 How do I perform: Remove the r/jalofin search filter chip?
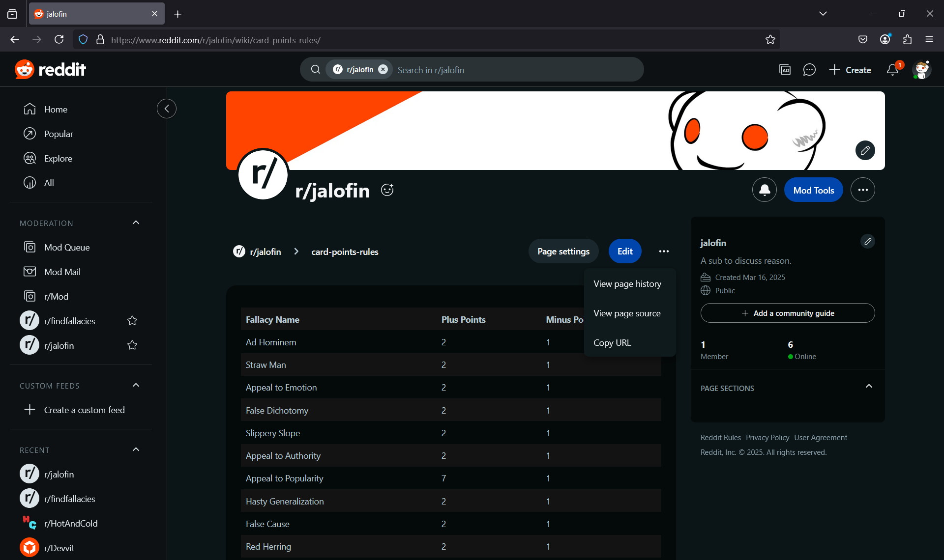coord(383,70)
